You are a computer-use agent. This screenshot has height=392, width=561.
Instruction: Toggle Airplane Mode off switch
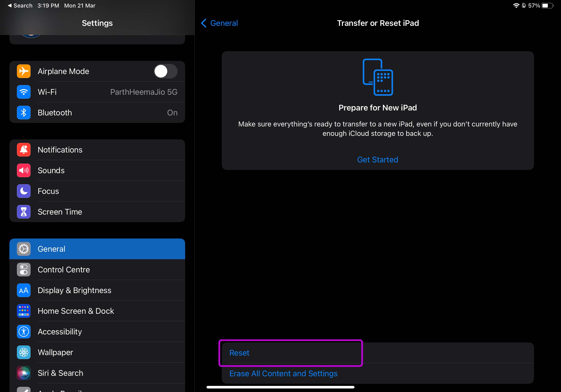coord(165,71)
